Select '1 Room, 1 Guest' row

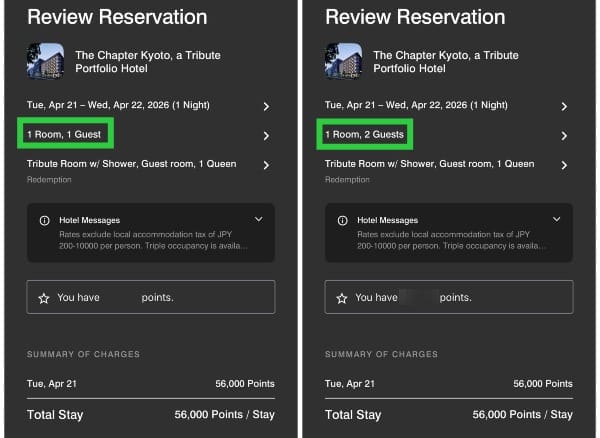click(149, 135)
